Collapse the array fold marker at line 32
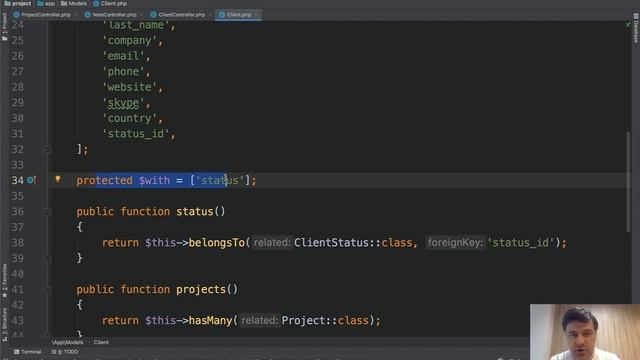This screenshot has height=360, width=640. [47, 149]
